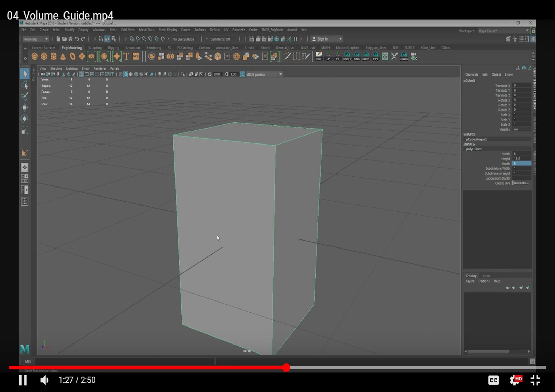Screen dimensions: 555x392
Task: Click the Save Scene icon in the toolbar
Action: point(70,39)
